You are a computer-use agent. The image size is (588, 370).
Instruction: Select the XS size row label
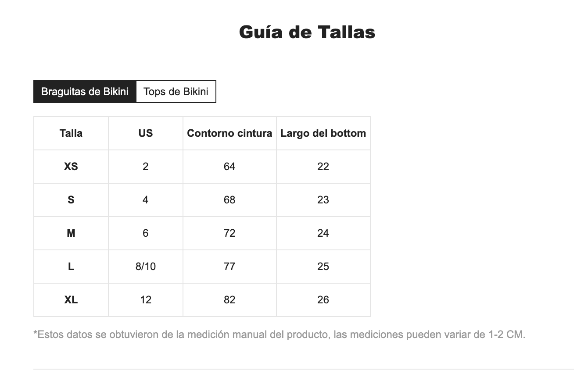coord(71,167)
